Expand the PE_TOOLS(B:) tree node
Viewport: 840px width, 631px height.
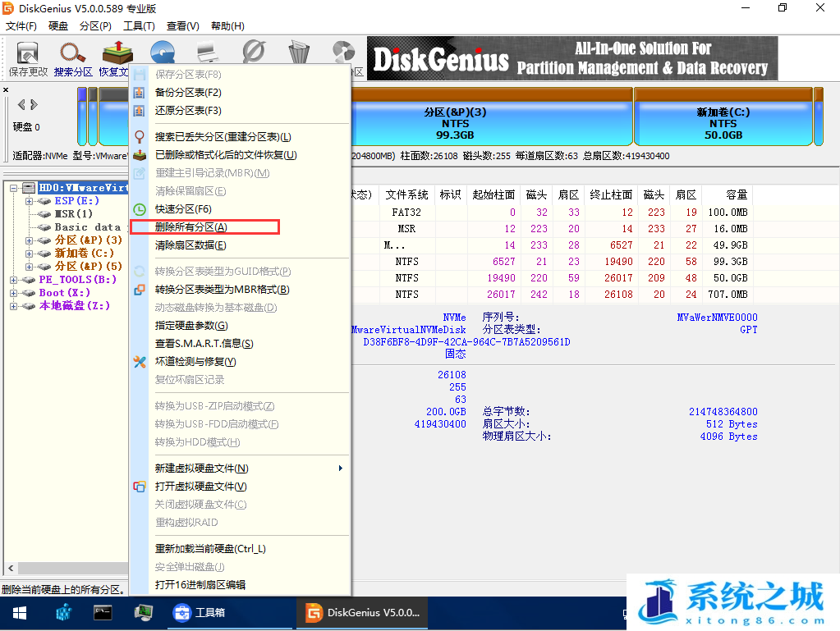13,280
